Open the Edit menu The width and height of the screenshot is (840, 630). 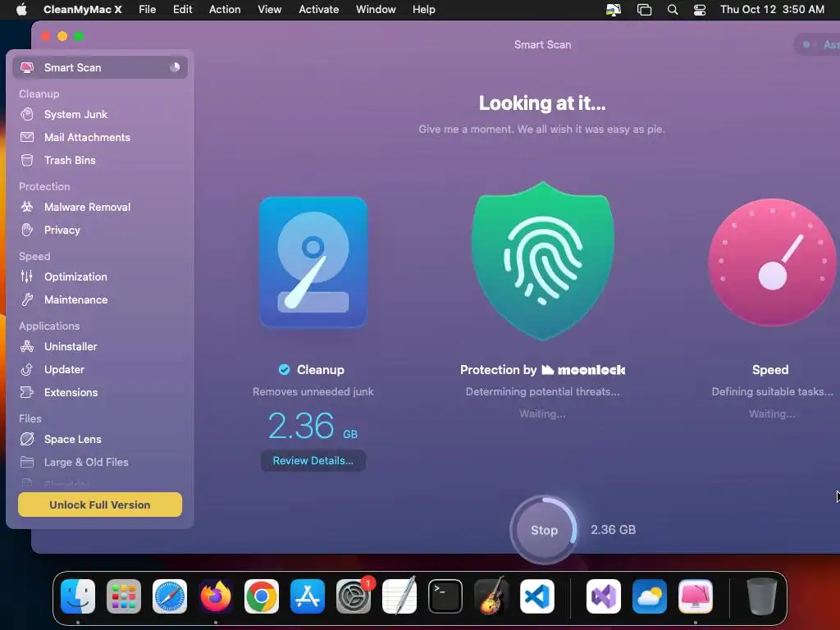(182, 10)
